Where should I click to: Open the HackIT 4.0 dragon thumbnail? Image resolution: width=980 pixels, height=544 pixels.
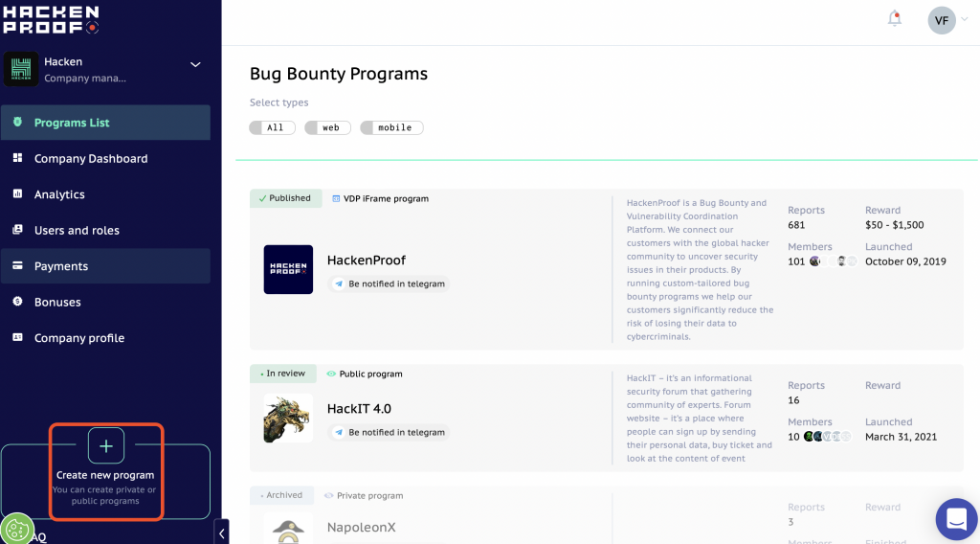click(x=288, y=419)
